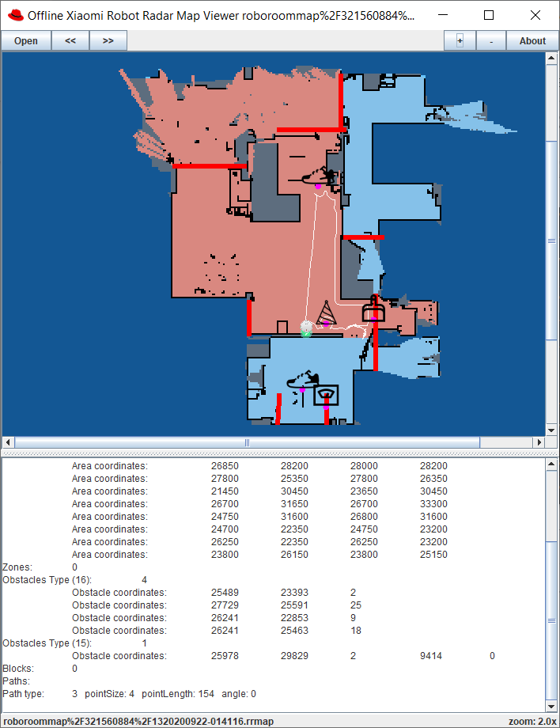The height and width of the screenshot is (728, 560).
Task: Click the cone obstacle icon on map
Action: 326,313
